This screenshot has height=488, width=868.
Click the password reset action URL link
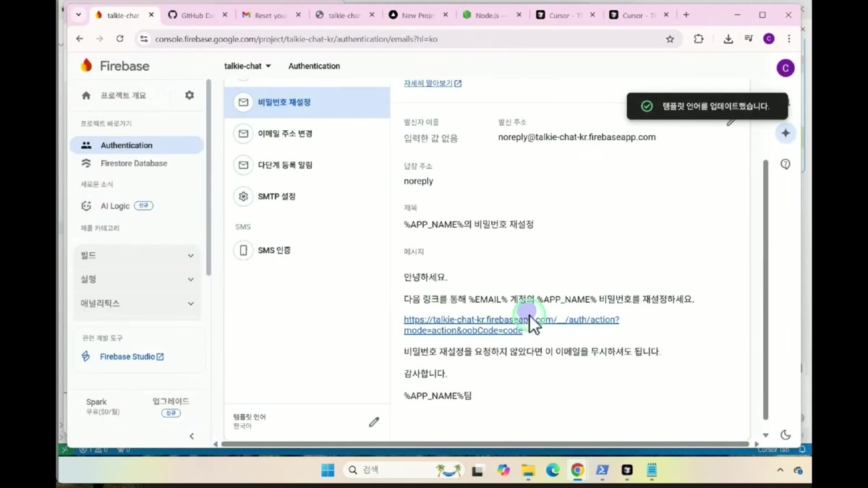tap(511, 325)
